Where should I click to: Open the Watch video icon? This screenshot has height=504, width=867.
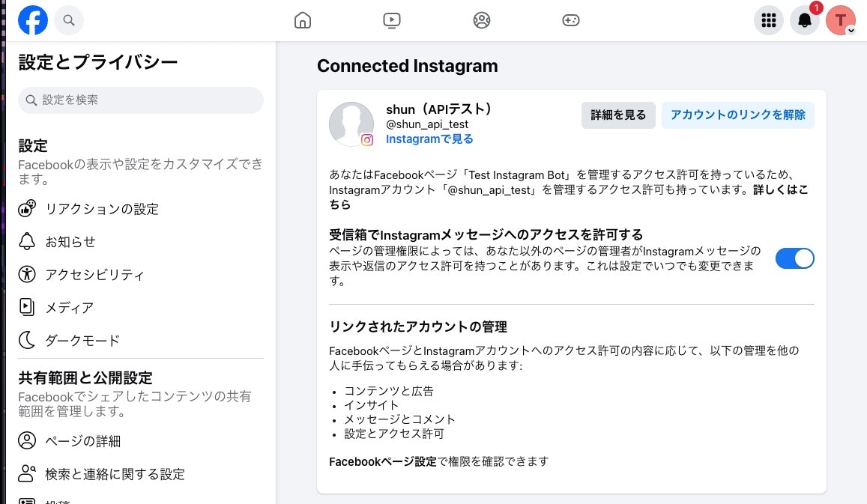coord(391,20)
